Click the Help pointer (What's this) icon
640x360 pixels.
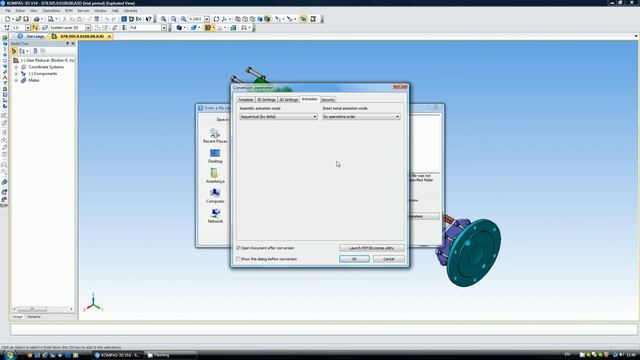149,19
